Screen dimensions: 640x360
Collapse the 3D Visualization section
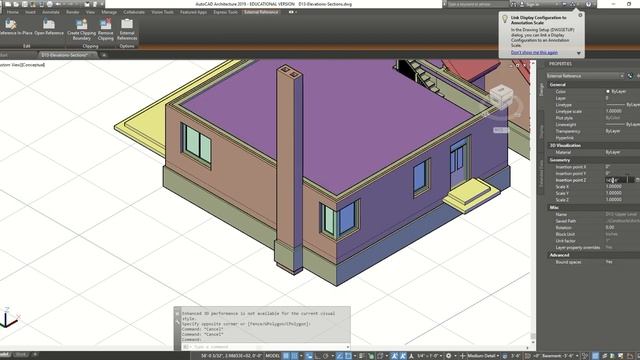coord(565,145)
